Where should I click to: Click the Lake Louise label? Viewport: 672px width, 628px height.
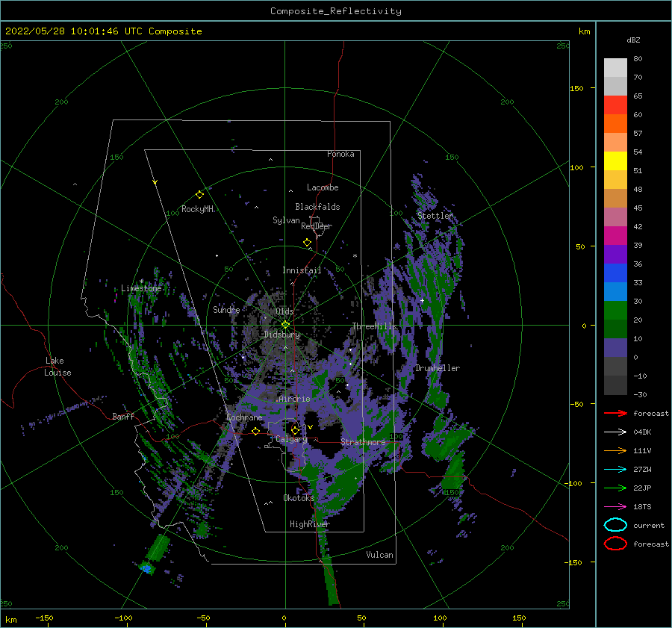[x=57, y=367]
